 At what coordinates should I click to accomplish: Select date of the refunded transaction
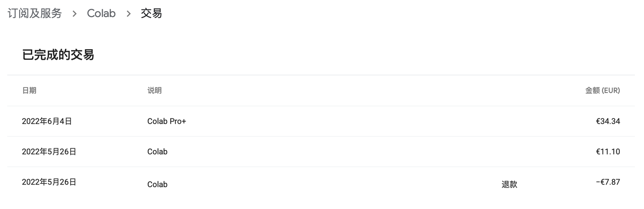click(x=49, y=182)
